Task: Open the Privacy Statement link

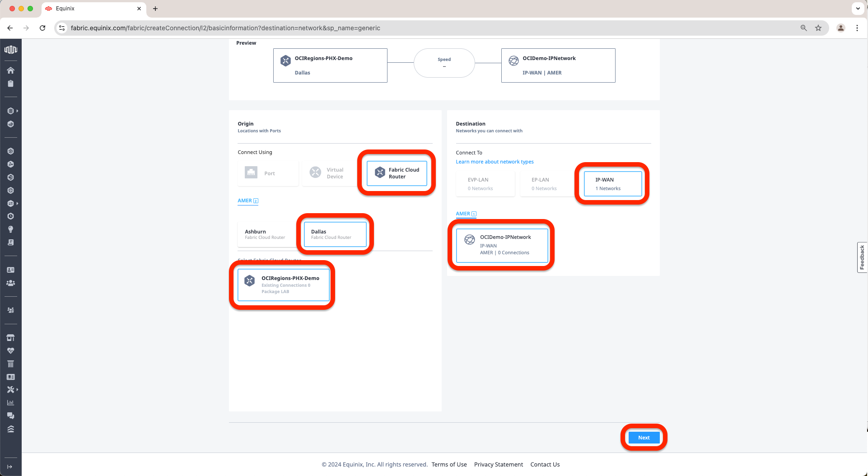Action: pyautogui.click(x=499, y=464)
